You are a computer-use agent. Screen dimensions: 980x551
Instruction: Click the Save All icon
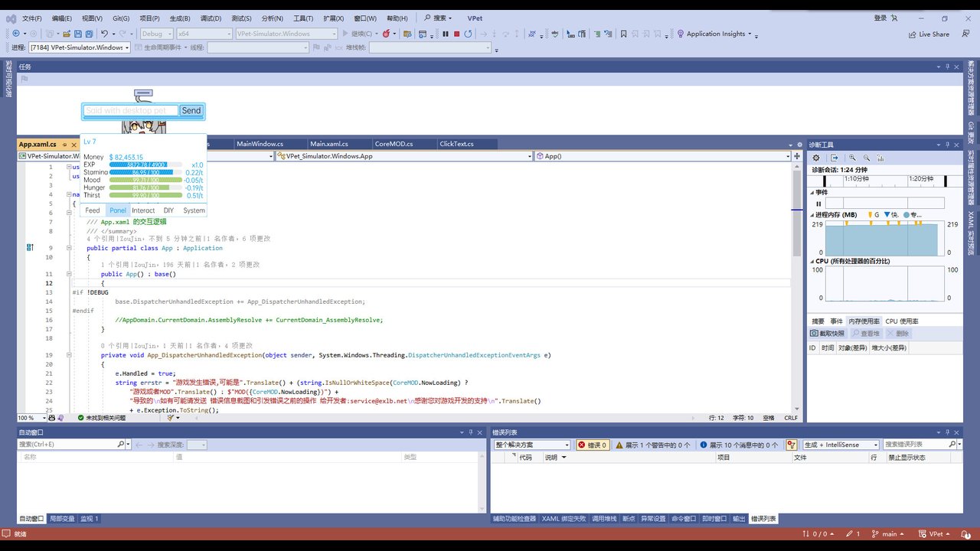[x=90, y=34]
